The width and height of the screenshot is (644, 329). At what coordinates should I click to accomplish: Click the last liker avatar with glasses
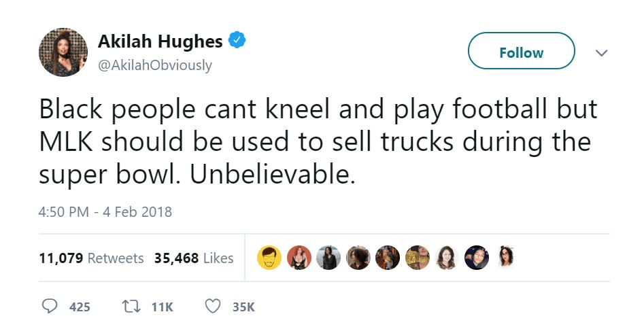[x=506, y=258]
